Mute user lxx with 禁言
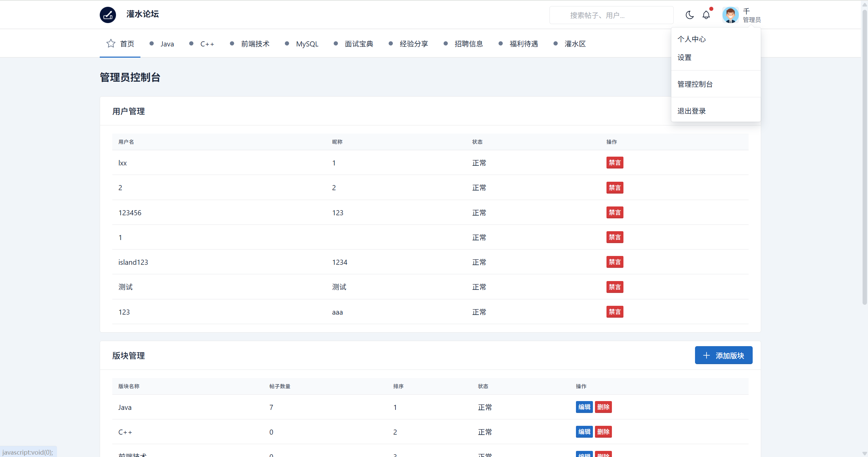 coord(615,163)
